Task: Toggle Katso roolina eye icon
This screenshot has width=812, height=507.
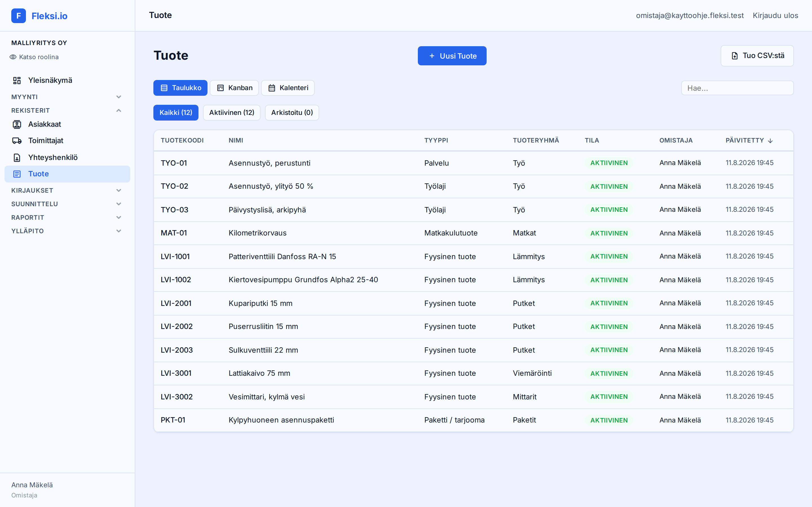Action: pyautogui.click(x=13, y=57)
